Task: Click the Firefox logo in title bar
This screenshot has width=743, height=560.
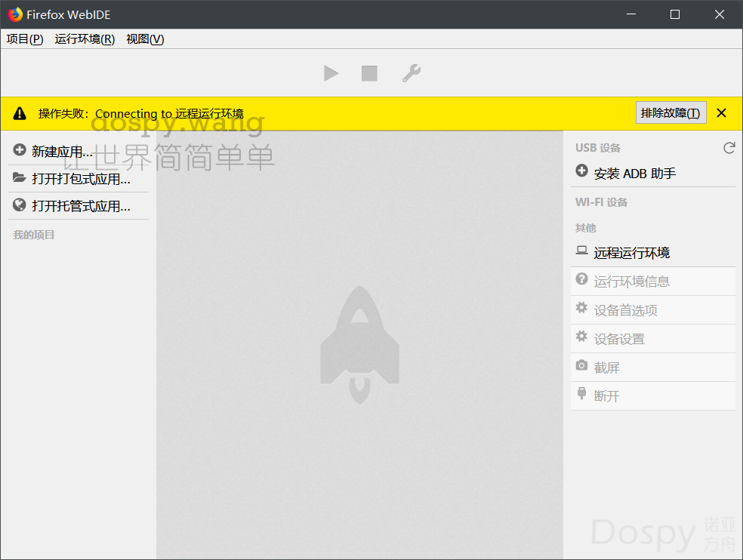Action: point(15,14)
